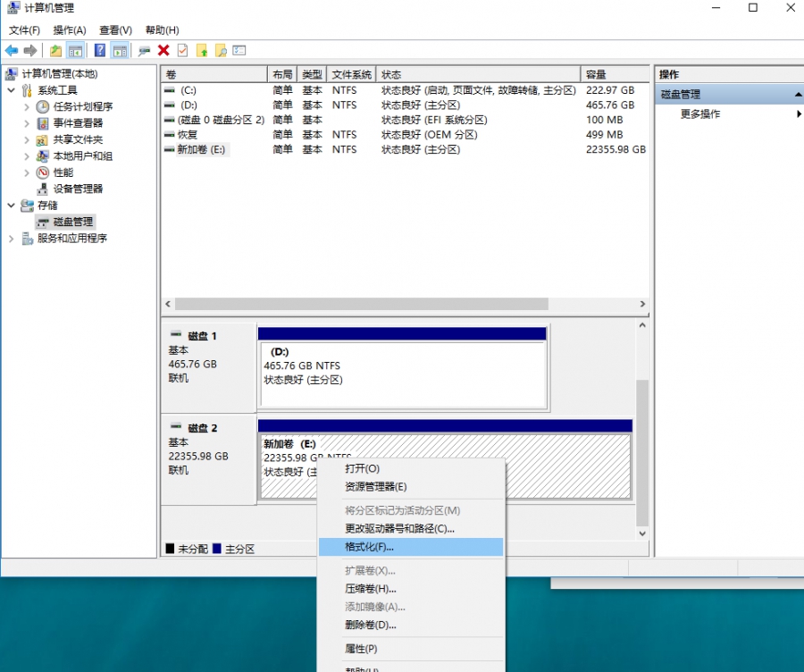
Task: Click the Up One Level folder icon
Action: (x=56, y=51)
